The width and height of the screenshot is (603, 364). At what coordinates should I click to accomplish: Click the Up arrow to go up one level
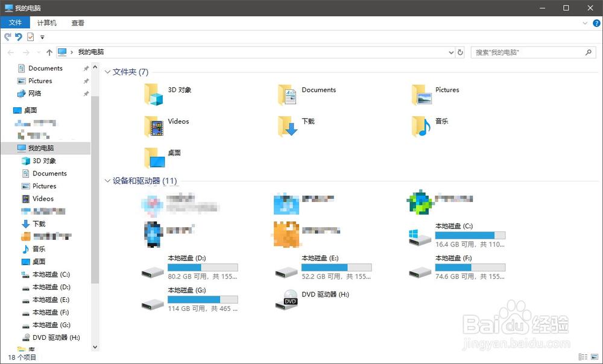click(x=49, y=52)
